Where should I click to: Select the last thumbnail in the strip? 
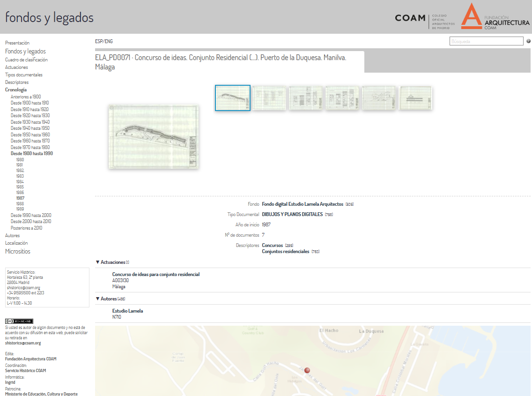click(x=415, y=98)
